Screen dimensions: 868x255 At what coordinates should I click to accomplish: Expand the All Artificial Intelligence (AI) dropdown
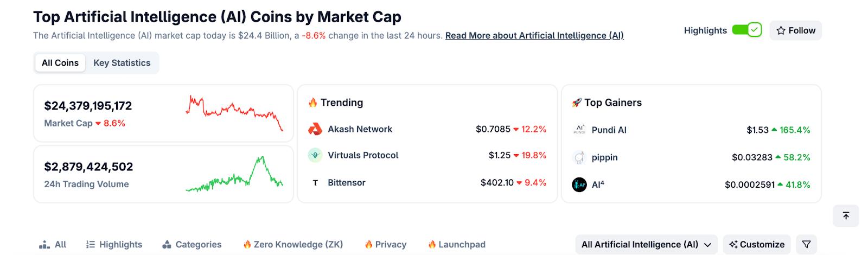point(646,245)
